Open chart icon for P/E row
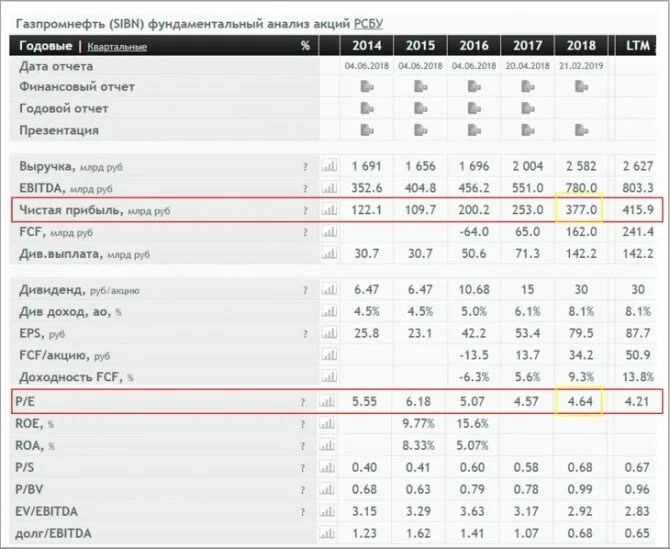Viewport: 670px width, 549px height. pos(327,402)
